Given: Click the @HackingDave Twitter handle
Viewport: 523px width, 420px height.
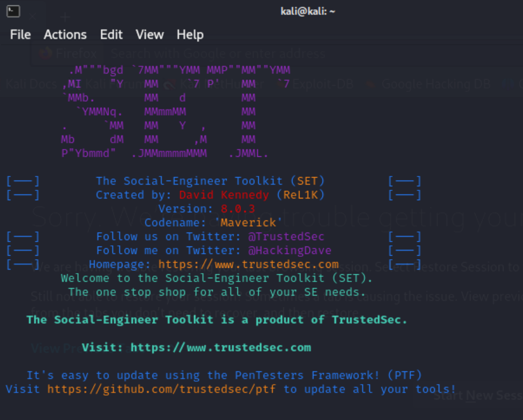Looking at the screenshot, I should tap(289, 250).
